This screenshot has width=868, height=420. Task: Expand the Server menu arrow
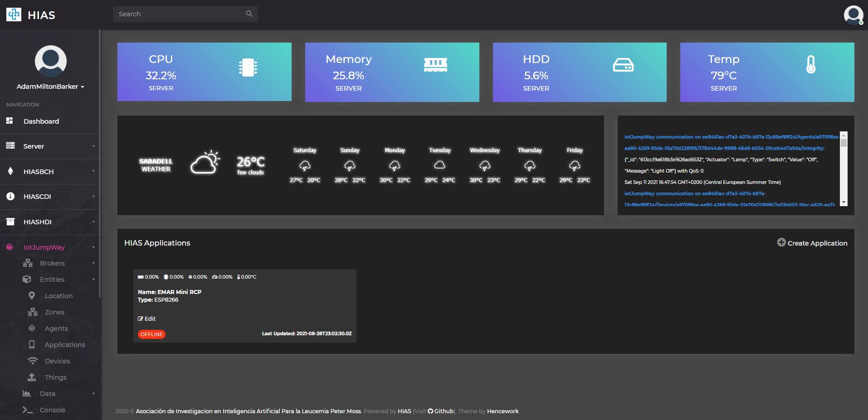coord(93,146)
